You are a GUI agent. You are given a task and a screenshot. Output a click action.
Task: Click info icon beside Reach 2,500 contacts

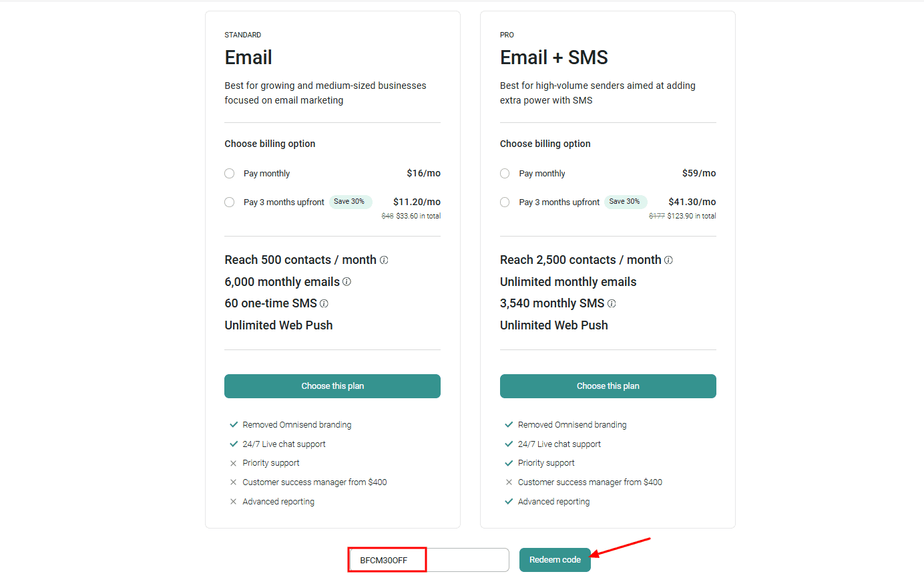pyautogui.click(x=668, y=261)
